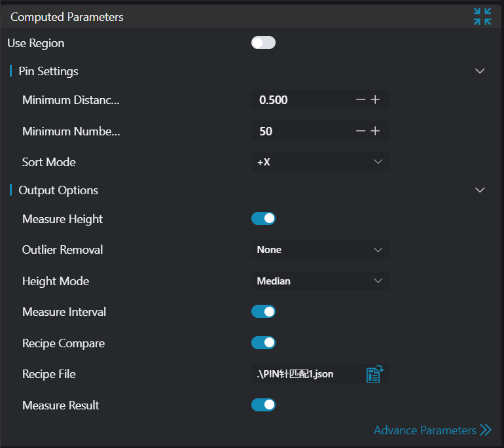The image size is (504, 448).
Task: Open Advance Parameters
Action: pos(432,430)
